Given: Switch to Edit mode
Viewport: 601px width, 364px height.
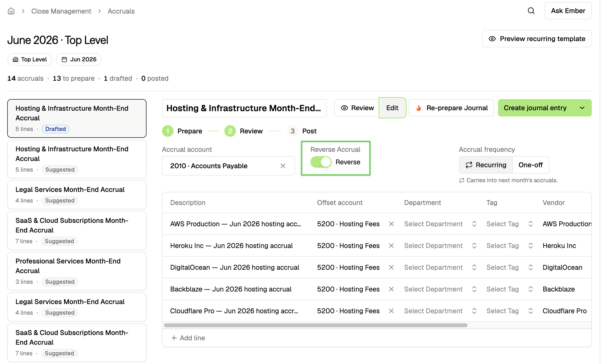Looking at the screenshot, I should coord(392,108).
